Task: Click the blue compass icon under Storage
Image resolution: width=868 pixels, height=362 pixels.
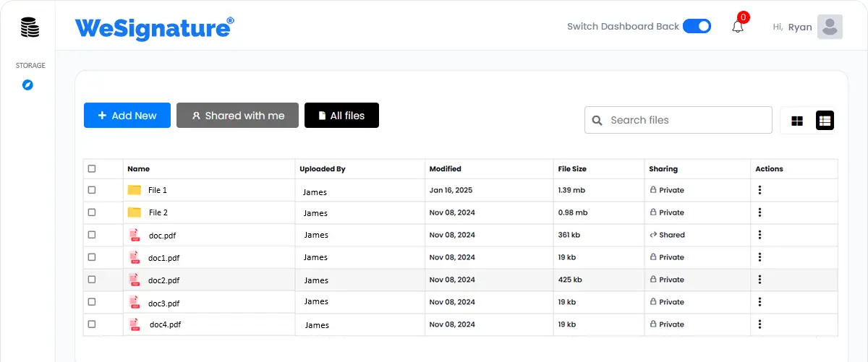Action: pyautogui.click(x=27, y=85)
